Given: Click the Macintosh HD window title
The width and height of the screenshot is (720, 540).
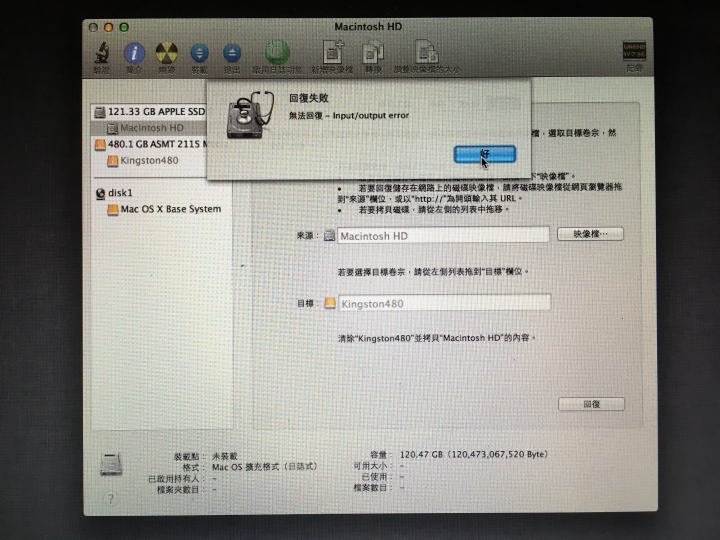Looking at the screenshot, I should 368,27.
